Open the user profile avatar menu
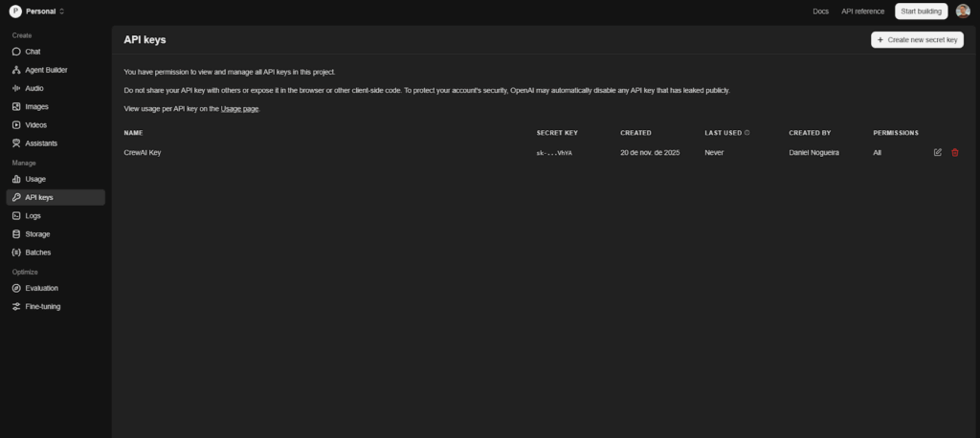This screenshot has width=980, height=438. (x=963, y=11)
